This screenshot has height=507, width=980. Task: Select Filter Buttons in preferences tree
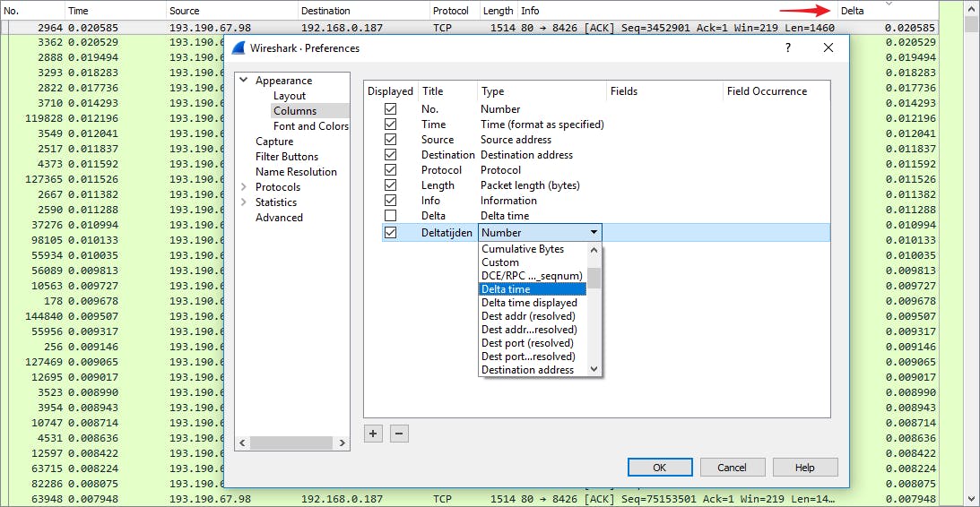click(287, 157)
